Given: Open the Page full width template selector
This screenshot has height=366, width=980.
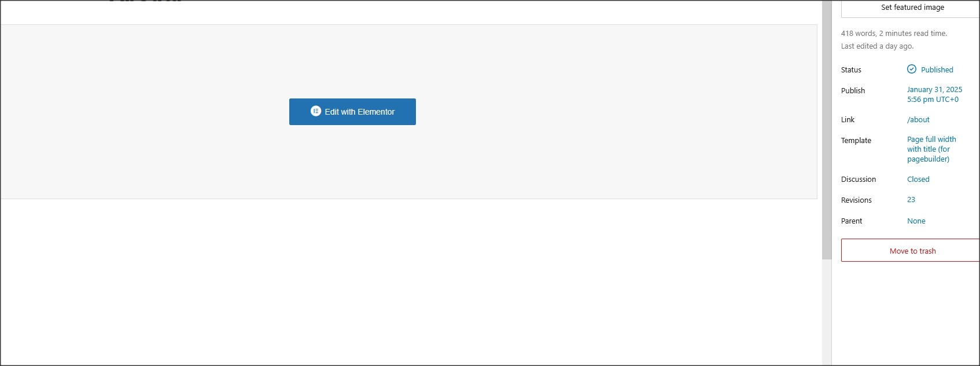Looking at the screenshot, I should click(931, 149).
